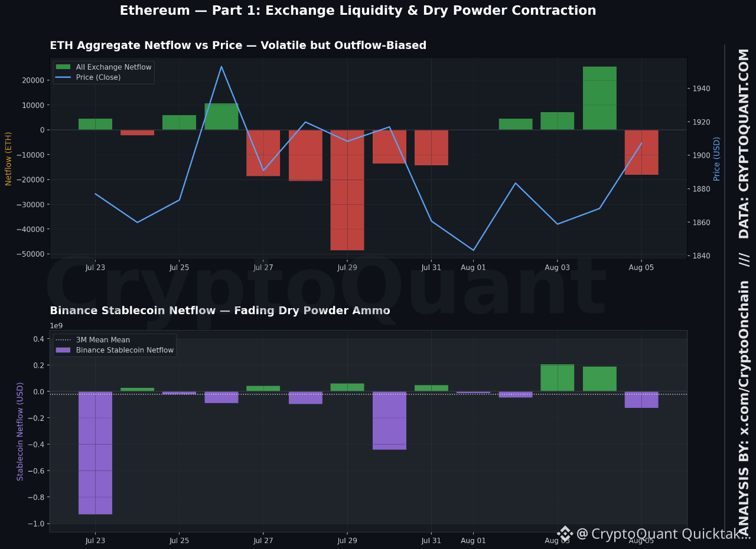Click the green Aug 03 ETH netflow bar
Viewport: 756px width, 549px height.
click(558, 121)
